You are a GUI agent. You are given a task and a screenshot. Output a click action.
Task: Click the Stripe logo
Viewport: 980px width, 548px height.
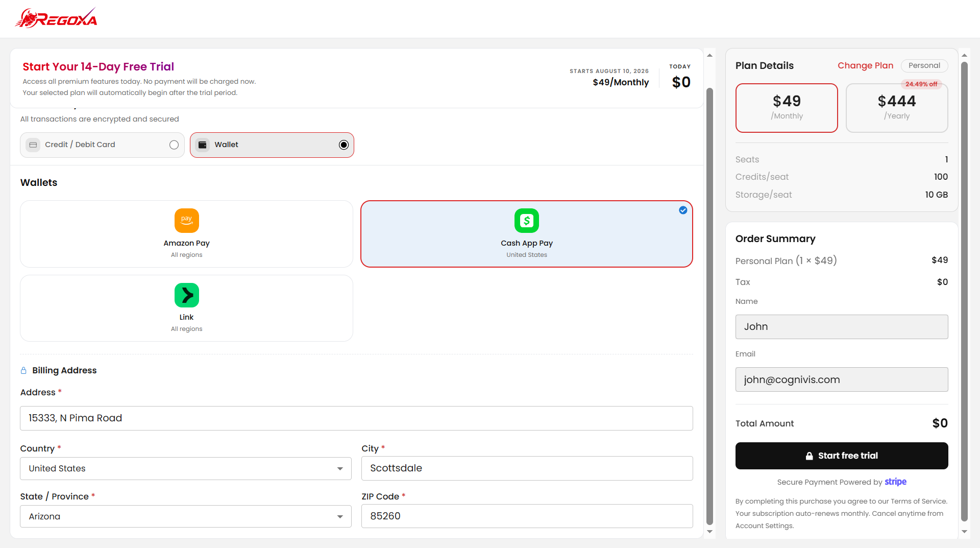tap(895, 482)
